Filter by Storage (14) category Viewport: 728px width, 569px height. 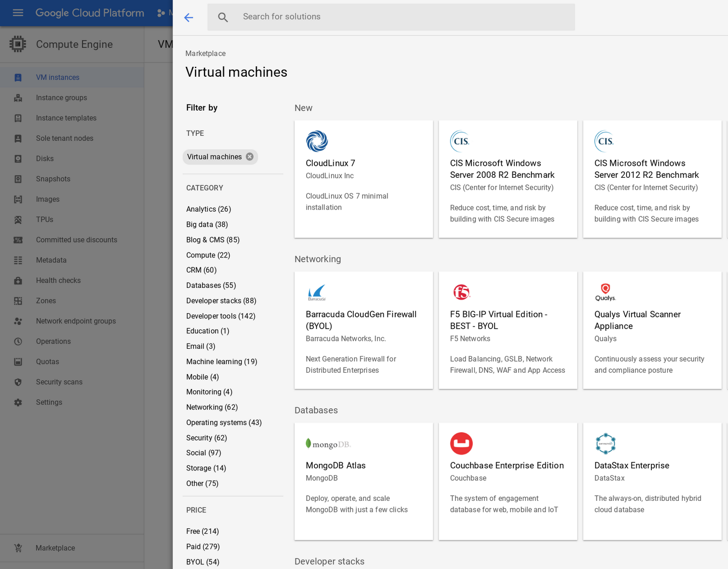pos(206,468)
